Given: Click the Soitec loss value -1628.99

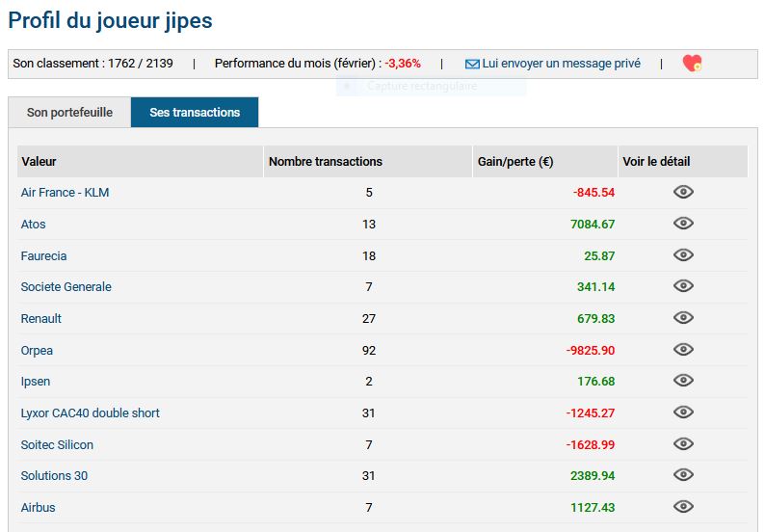Looking at the screenshot, I should [591, 444].
